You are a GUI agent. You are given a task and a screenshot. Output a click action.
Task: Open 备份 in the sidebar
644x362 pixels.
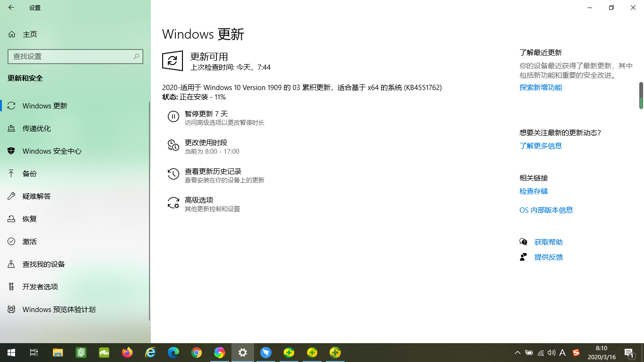(x=75, y=173)
